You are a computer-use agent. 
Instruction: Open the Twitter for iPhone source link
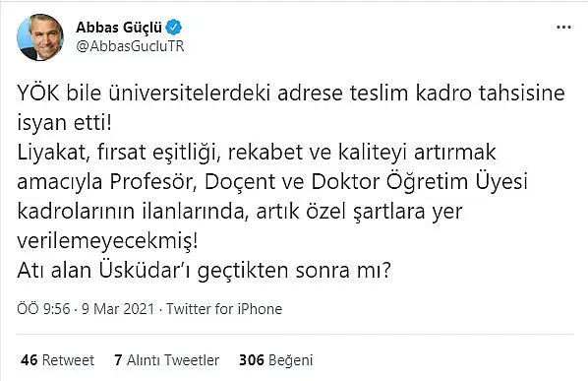coord(224,309)
